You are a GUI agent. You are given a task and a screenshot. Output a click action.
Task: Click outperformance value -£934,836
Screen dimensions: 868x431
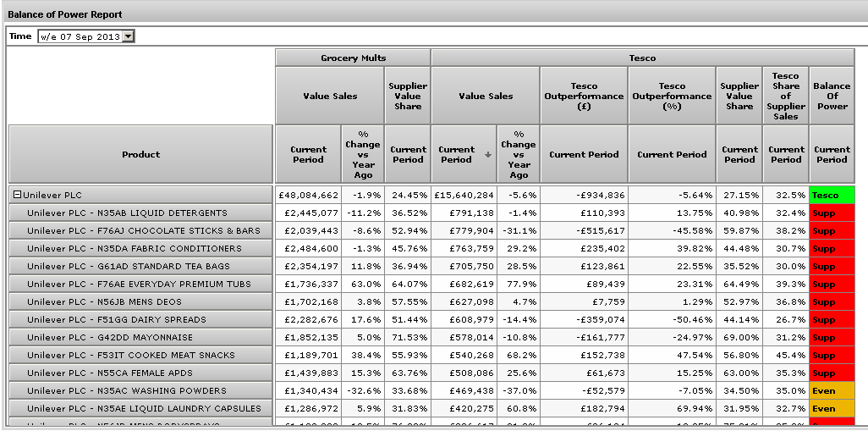(584, 195)
